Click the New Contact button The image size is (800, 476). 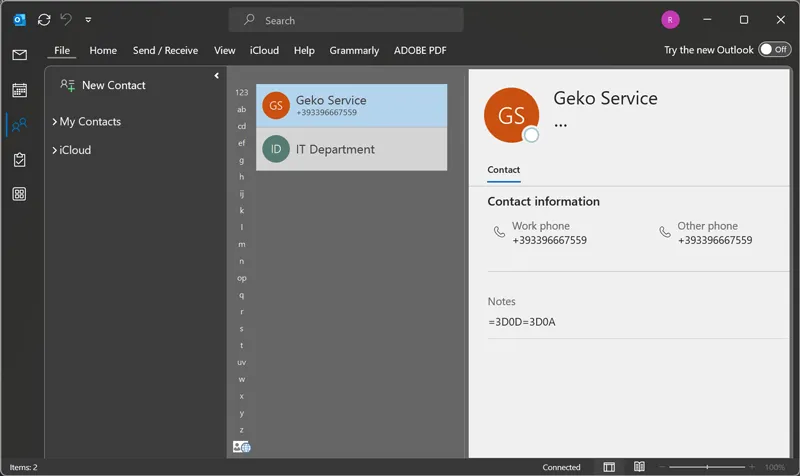pyautogui.click(x=103, y=85)
